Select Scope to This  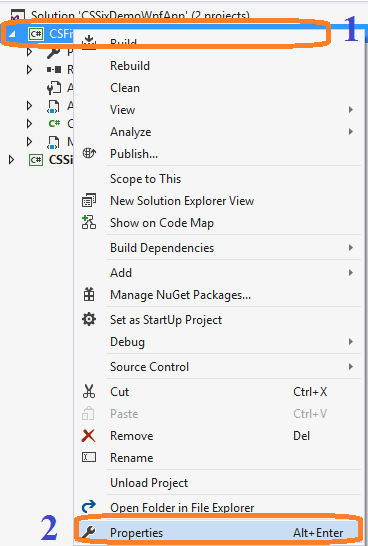click(146, 179)
